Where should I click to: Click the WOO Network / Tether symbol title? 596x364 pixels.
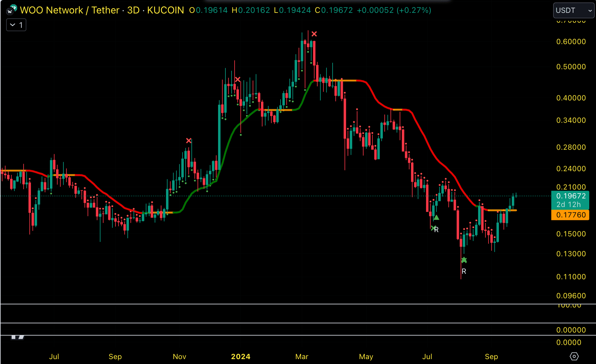point(70,10)
